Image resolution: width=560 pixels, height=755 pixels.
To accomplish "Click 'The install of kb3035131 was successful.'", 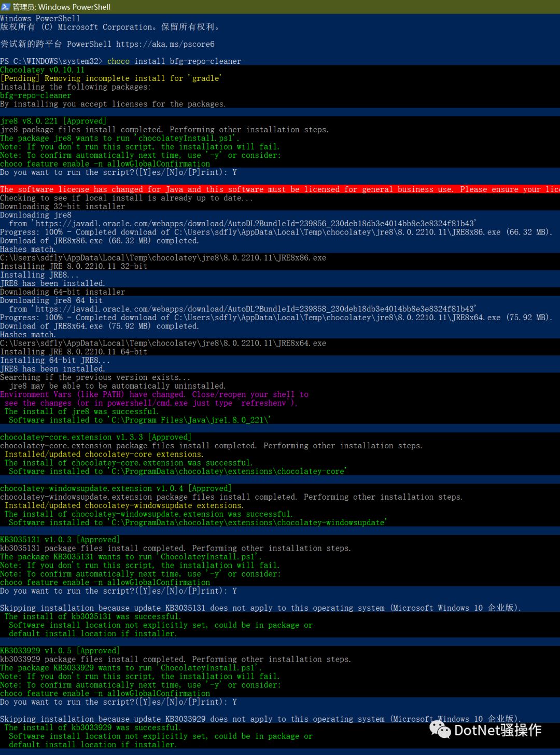I will click(x=93, y=616).
